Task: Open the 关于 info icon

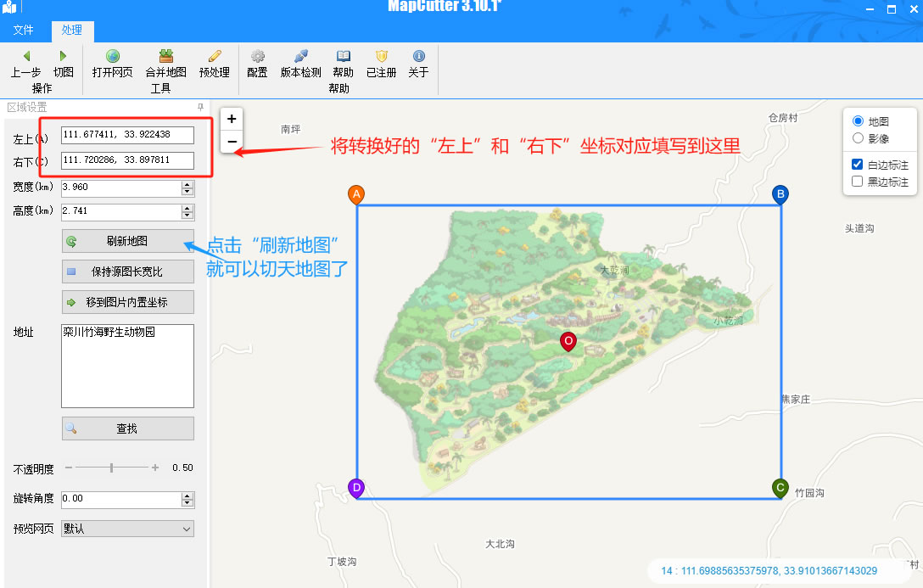Action: [x=418, y=56]
